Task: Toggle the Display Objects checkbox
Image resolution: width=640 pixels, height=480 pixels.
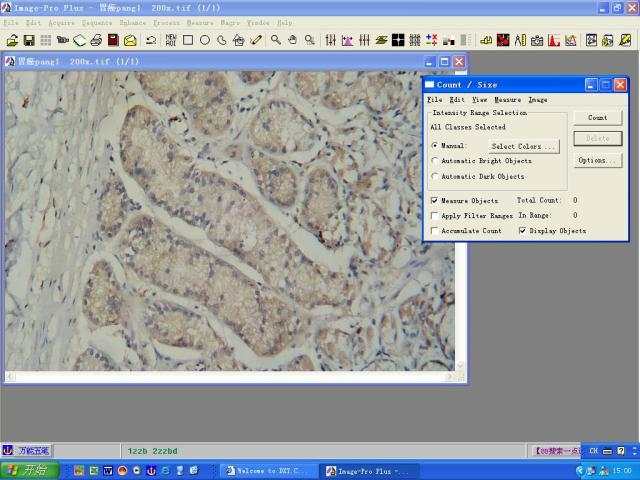Action: point(523,231)
